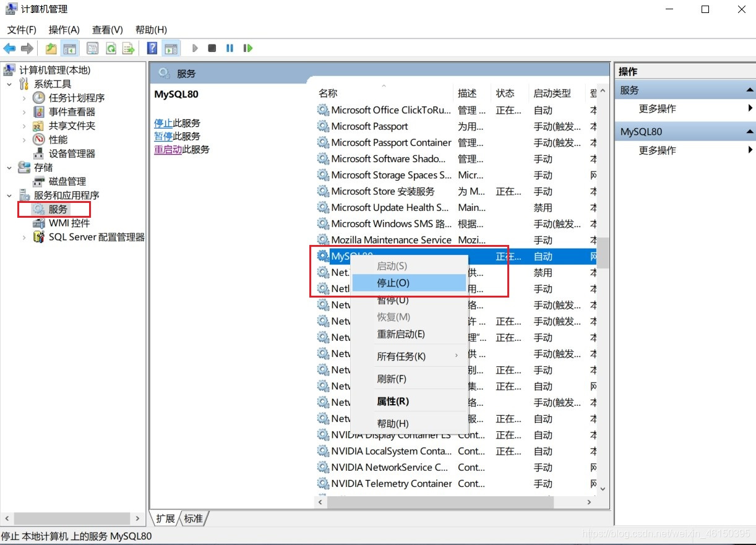Image resolution: width=756 pixels, height=545 pixels.
Task: Switch to the 扩展 tab
Action: (x=165, y=518)
